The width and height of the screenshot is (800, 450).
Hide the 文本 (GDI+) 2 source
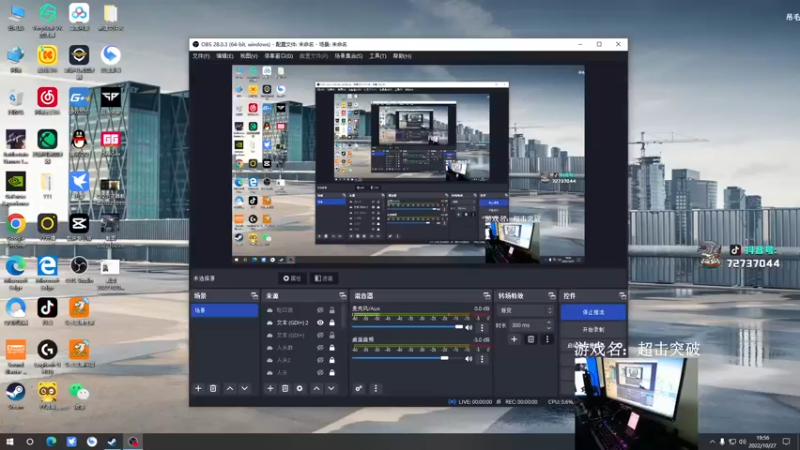320,323
